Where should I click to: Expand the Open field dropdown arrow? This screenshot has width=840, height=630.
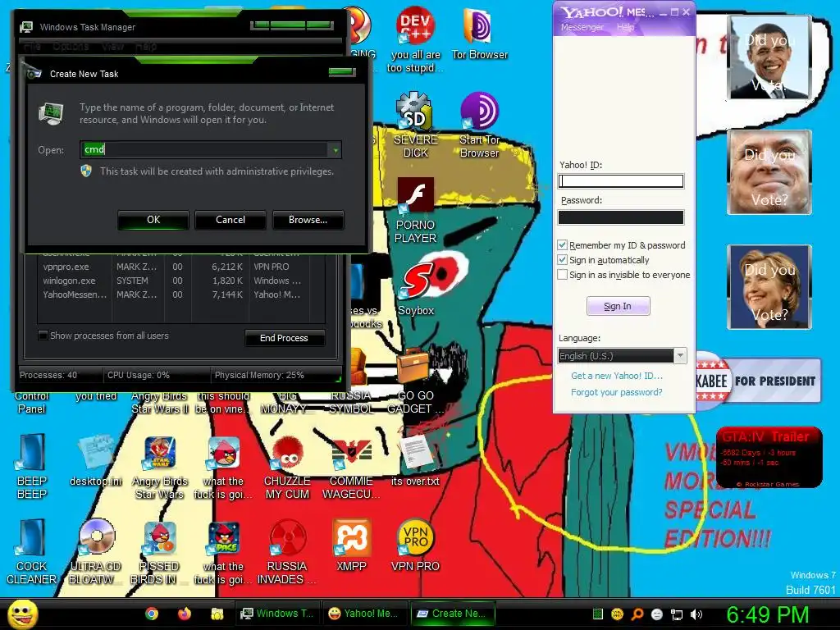coord(336,150)
